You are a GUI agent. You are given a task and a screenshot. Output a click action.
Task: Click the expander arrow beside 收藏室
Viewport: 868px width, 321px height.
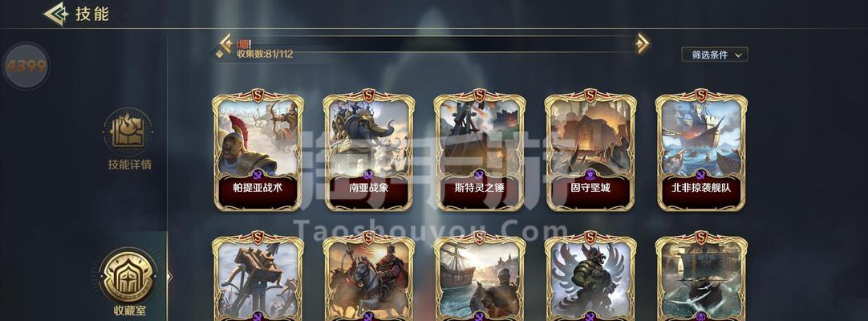pos(169,276)
